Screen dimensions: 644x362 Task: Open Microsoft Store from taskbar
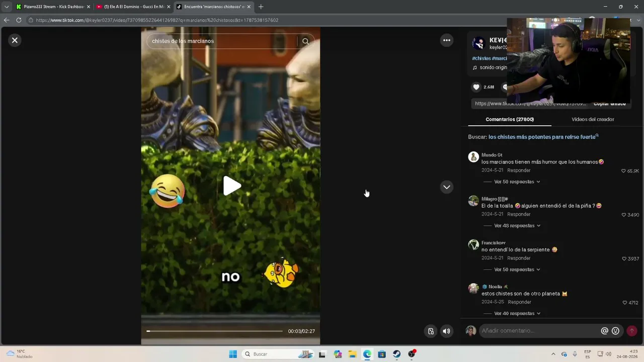tap(382, 354)
